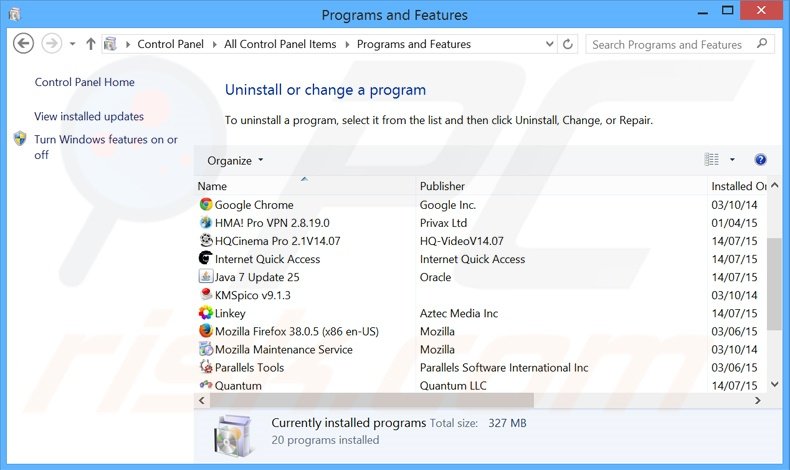Select HQCinema Pro 2.1V14.07 entry
The width and height of the screenshot is (790, 470).
[x=278, y=241]
